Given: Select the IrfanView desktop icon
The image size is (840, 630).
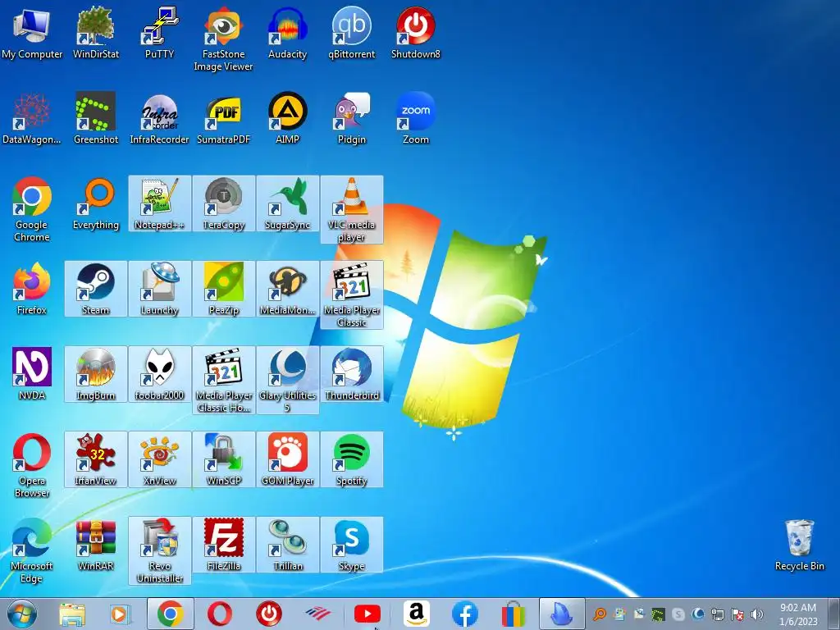Looking at the screenshot, I should coord(96,459).
